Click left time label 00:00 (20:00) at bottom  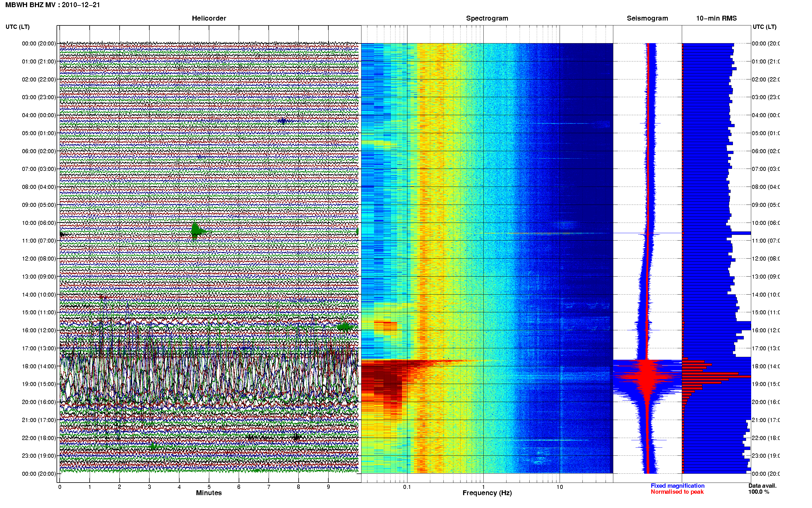(x=39, y=474)
